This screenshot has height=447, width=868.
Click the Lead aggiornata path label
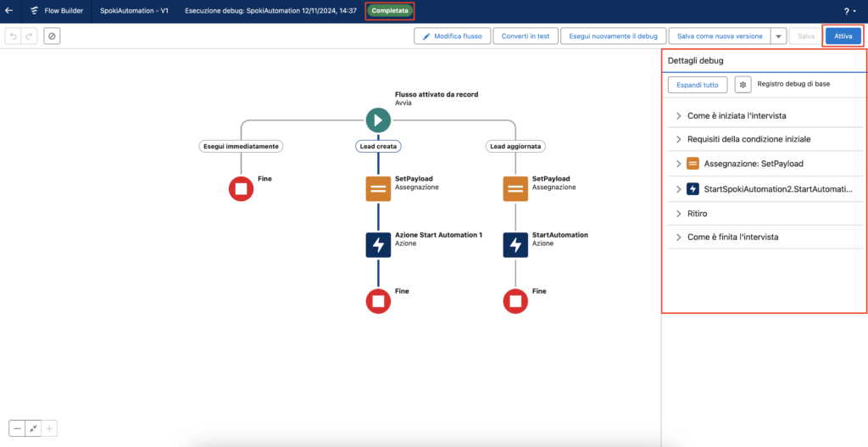coord(515,146)
